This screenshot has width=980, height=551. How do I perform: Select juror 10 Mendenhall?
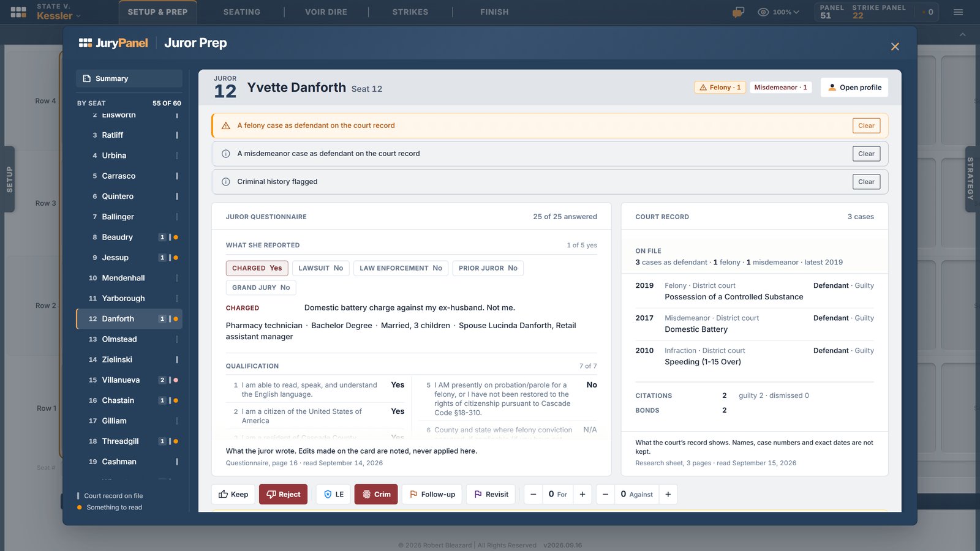(129, 278)
